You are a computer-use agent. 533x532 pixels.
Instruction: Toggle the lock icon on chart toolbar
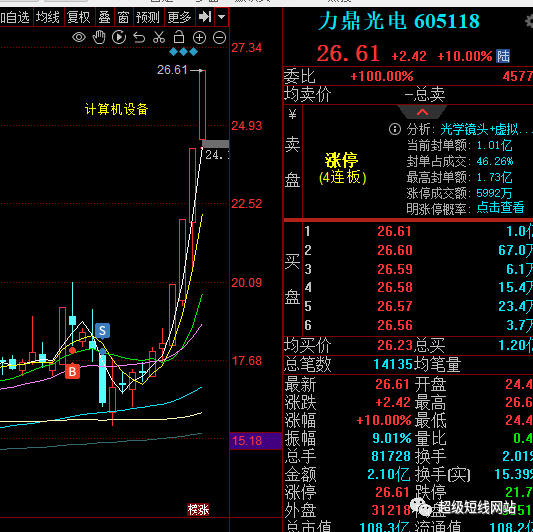179,37
